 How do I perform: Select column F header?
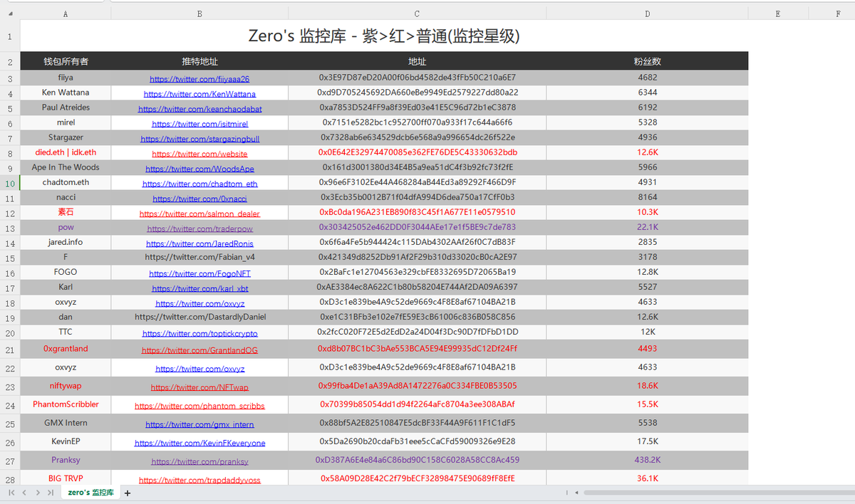click(x=831, y=14)
